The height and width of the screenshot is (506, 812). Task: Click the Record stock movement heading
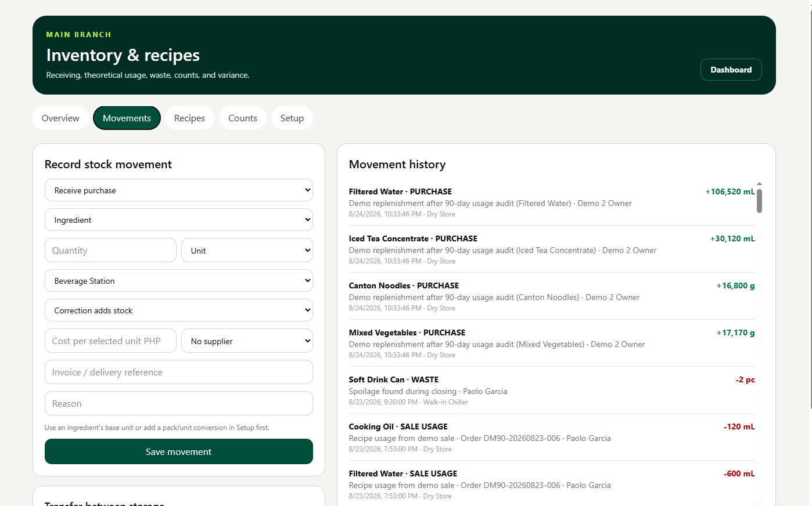tap(108, 164)
